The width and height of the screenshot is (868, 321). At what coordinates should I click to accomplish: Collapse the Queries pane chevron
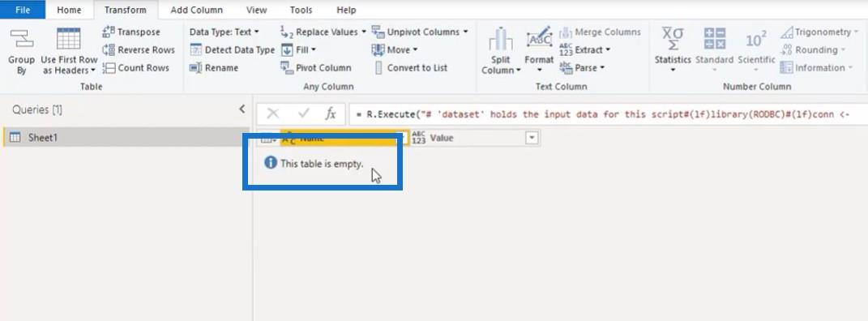pos(242,109)
